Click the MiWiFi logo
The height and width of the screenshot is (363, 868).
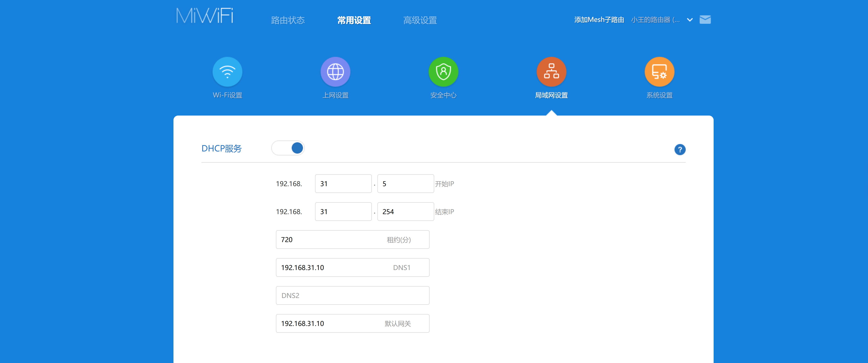(x=204, y=16)
